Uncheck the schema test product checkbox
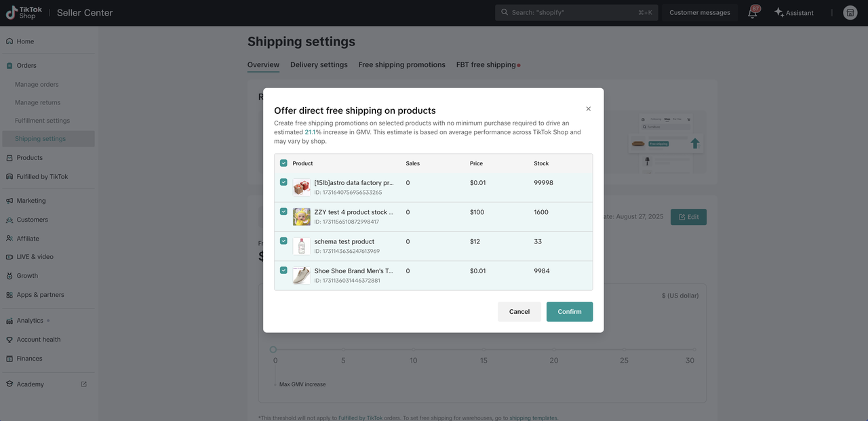Viewport: 868px width, 421px height. [x=283, y=241]
